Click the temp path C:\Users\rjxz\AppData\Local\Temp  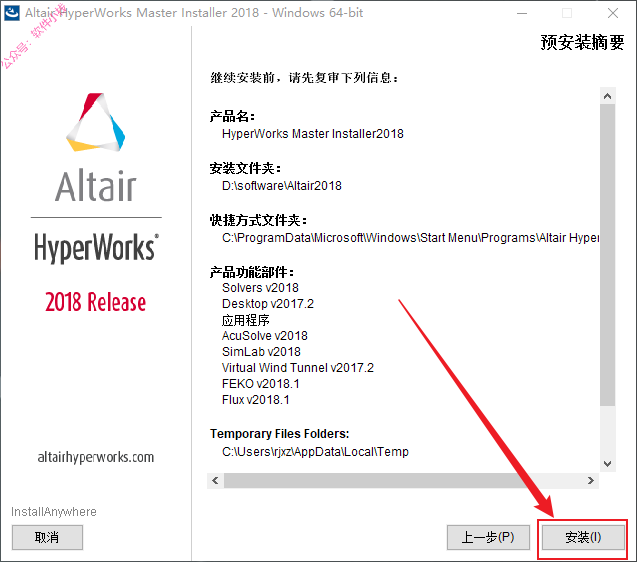click(315, 451)
